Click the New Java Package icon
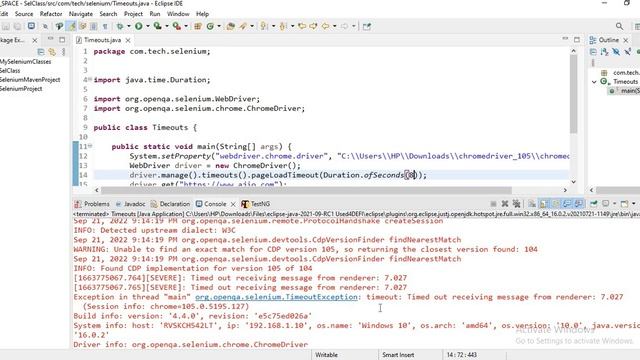This screenshot has height=360, width=640. (198, 26)
